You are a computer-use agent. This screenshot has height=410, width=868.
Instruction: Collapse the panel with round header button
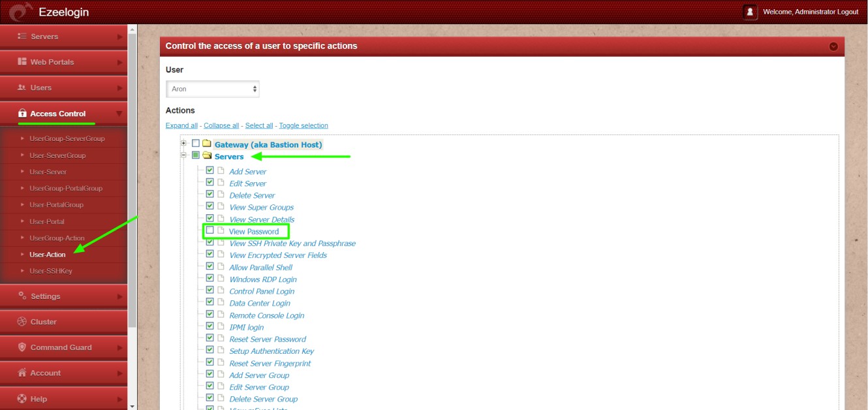tap(833, 46)
